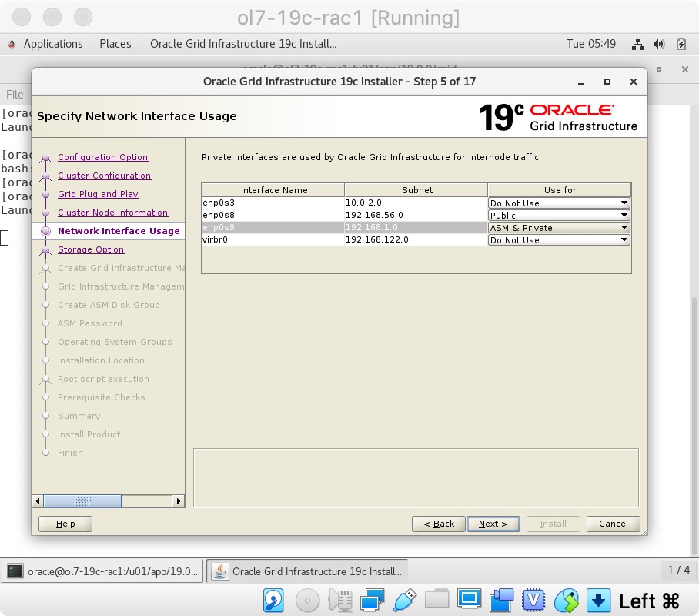
Task: Click the Left ⌘ host key indicator
Action: tap(649, 601)
